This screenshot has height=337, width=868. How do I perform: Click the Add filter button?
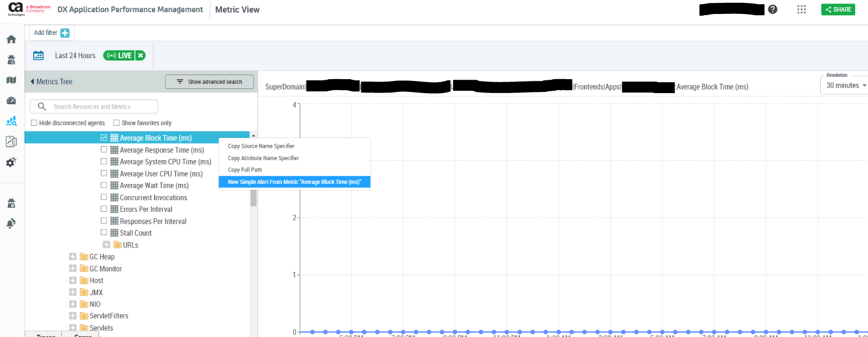coord(51,33)
